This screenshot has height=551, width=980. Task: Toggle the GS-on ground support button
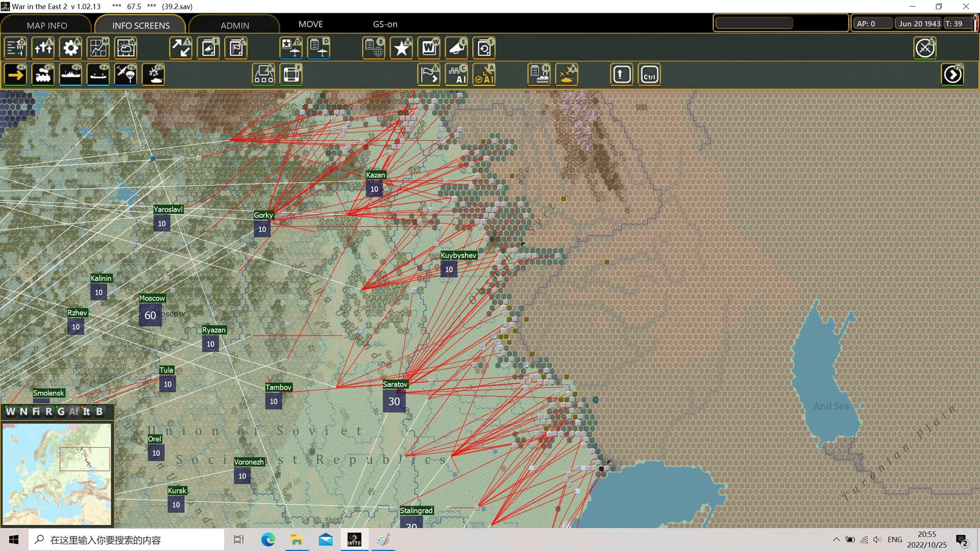[385, 24]
